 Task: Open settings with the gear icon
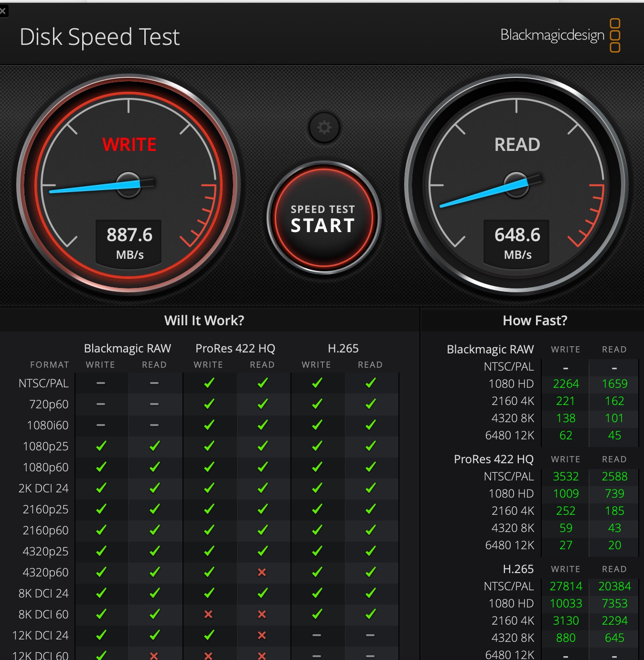(324, 128)
